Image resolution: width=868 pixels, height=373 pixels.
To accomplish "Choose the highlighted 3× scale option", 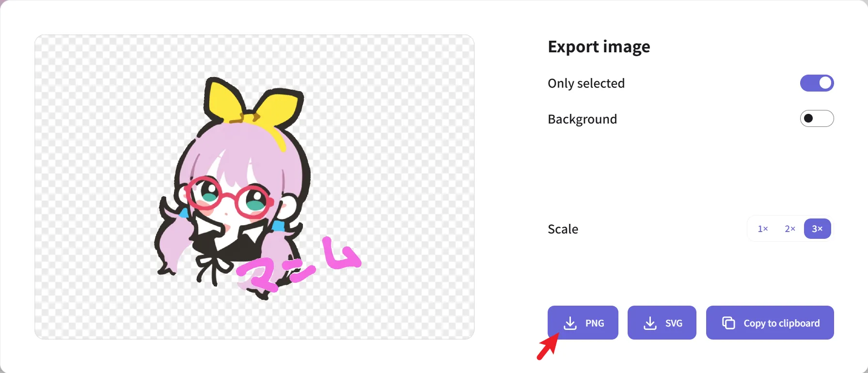I will pos(817,229).
